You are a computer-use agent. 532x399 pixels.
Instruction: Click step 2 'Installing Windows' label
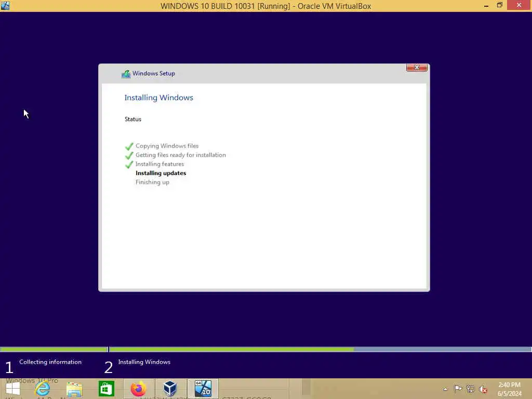(x=144, y=362)
